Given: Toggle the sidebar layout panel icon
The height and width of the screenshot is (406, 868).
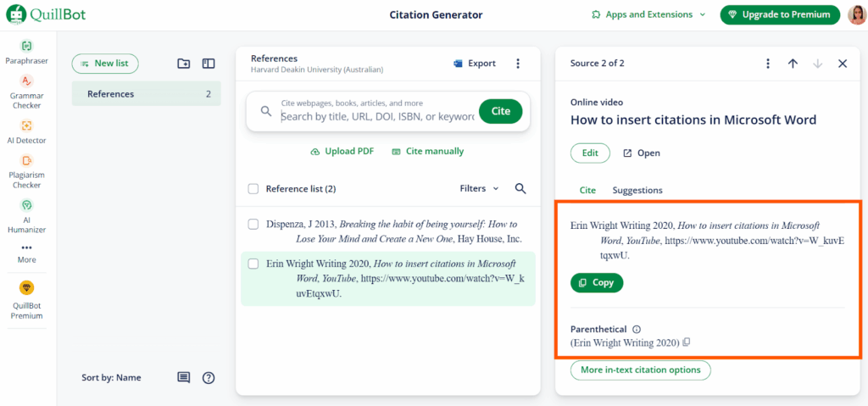Looking at the screenshot, I should click(x=209, y=64).
